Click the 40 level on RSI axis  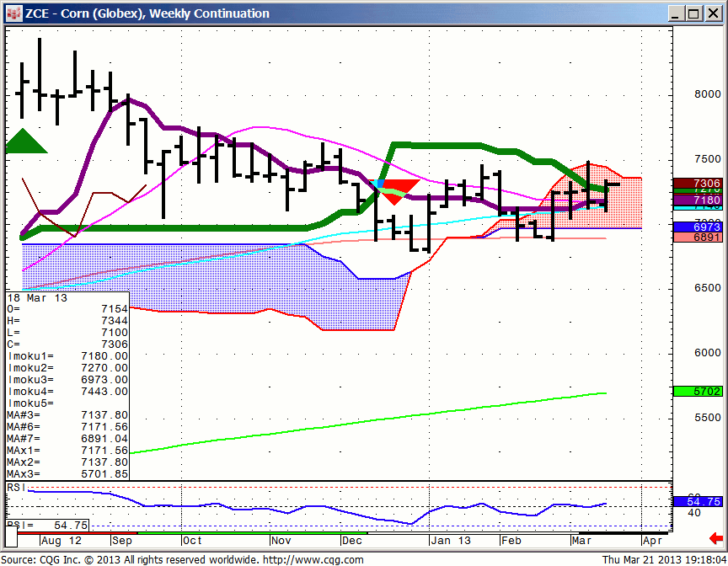(694, 513)
